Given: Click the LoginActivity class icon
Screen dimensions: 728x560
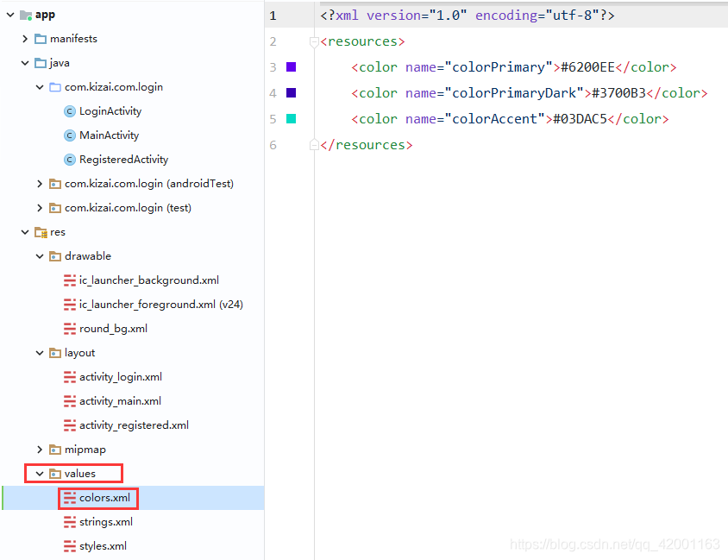Looking at the screenshot, I should coord(70,111).
